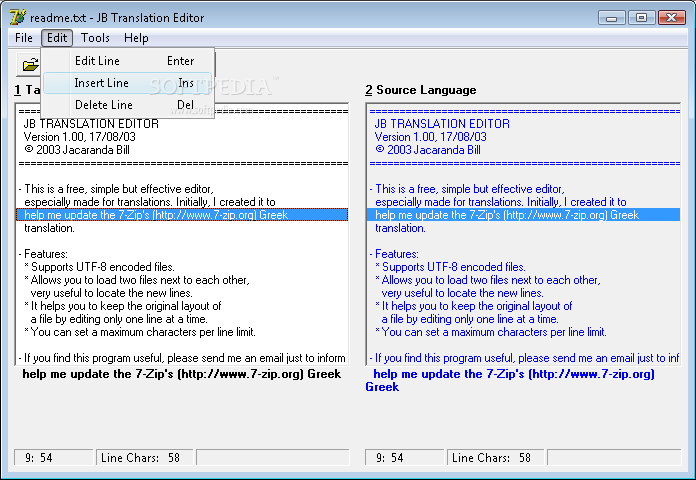696x480 pixels.
Task: Select 'very useful to locate' line in source pane
Action: [x=463, y=293]
